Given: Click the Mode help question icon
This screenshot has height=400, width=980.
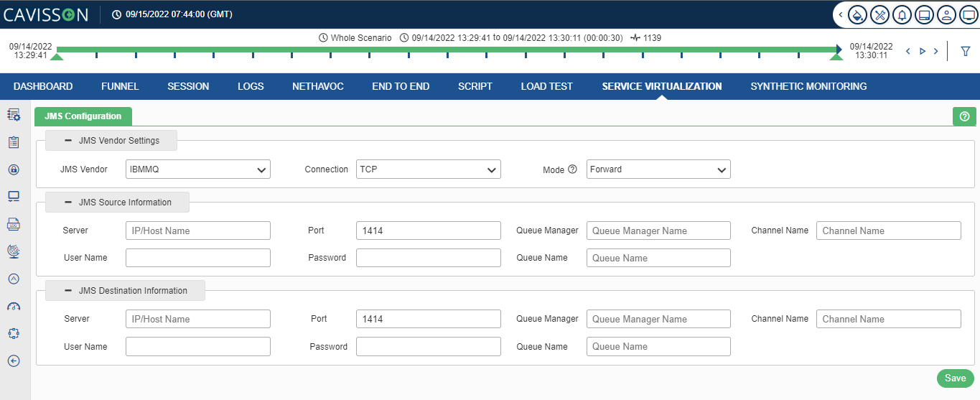Looking at the screenshot, I should (572, 169).
